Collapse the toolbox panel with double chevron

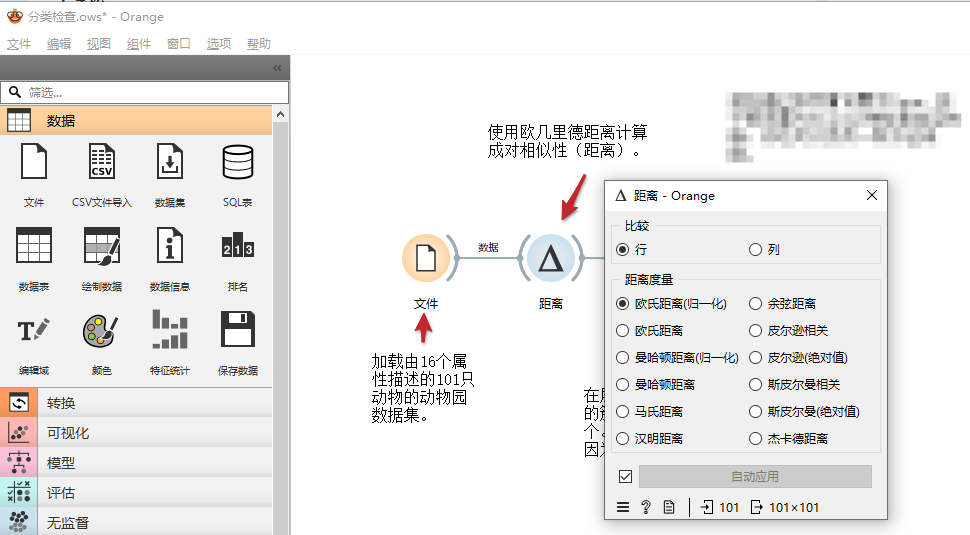[x=277, y=68]
